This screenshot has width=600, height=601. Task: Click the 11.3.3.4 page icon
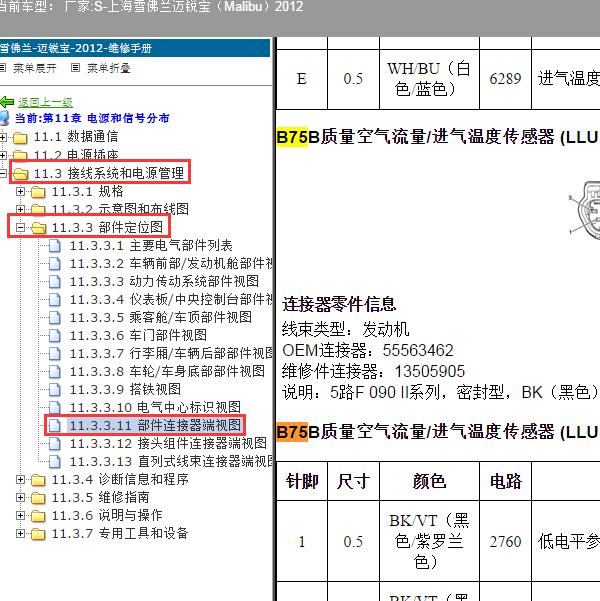[x=55, y=299]
